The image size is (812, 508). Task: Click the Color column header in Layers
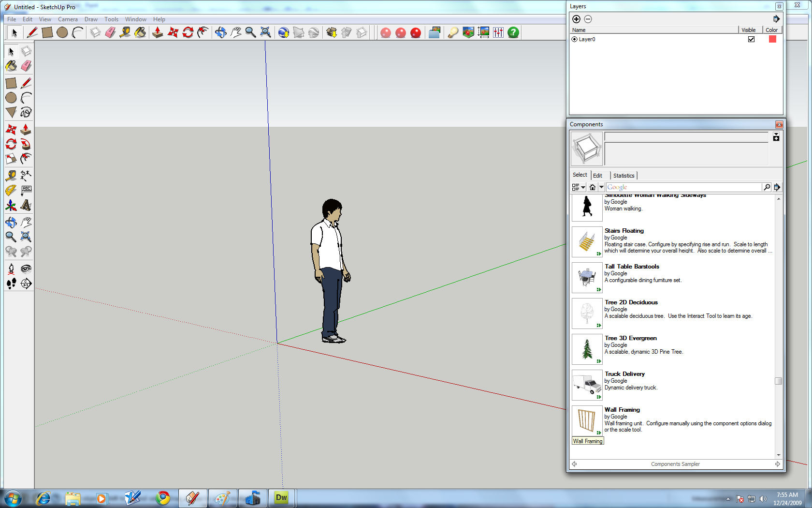tap(772, 30)
